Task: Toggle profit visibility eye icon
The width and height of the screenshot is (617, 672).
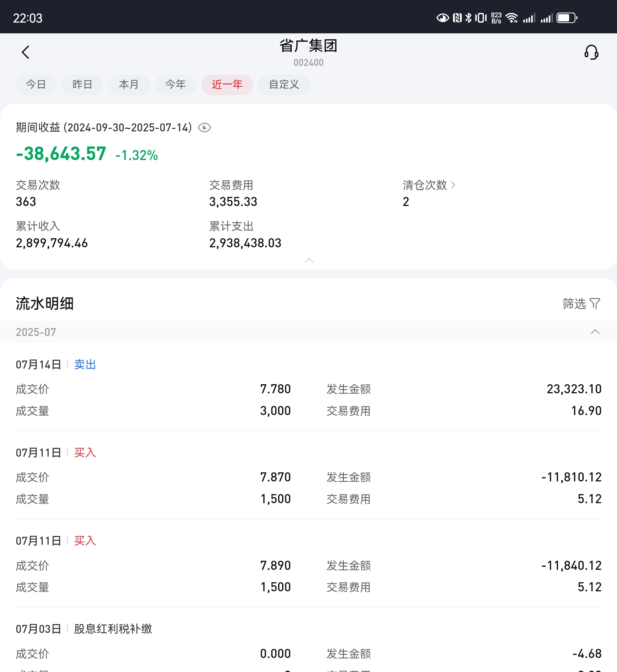Action: click(204, 128)
